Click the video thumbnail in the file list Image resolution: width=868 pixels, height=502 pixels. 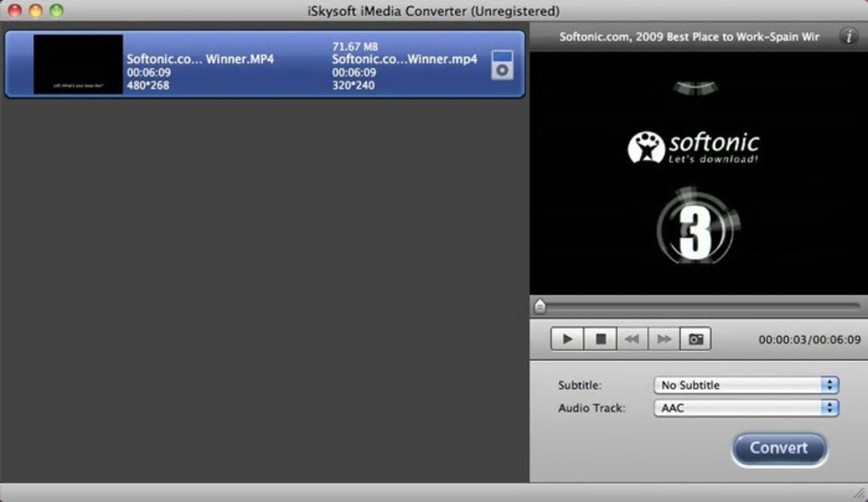click(x=78, y=64)
